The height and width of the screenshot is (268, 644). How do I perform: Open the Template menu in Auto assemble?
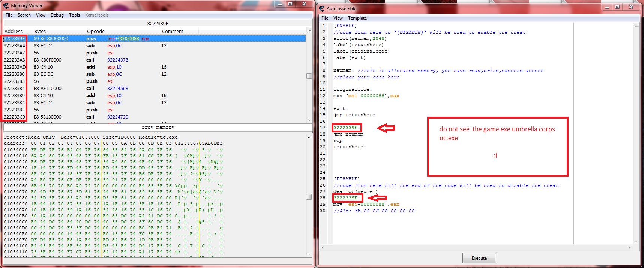(357, 18)
